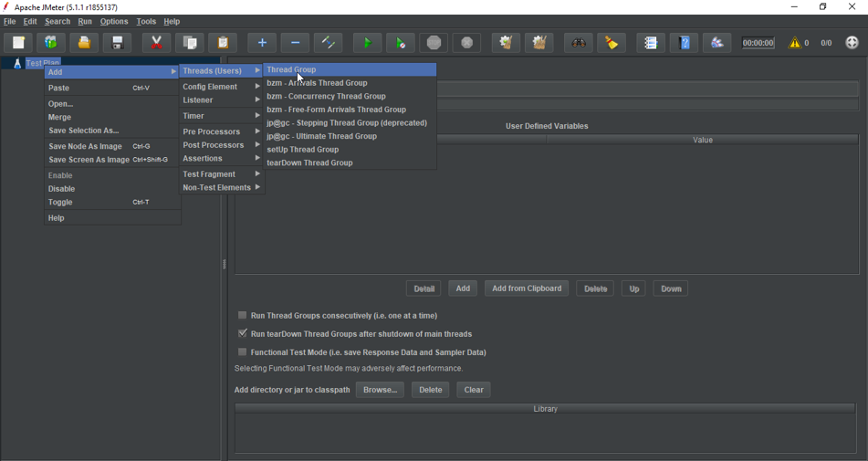868x461 pixels.
Task: Open the Templates icon in toolbar
Action: [x=51, y=43]
